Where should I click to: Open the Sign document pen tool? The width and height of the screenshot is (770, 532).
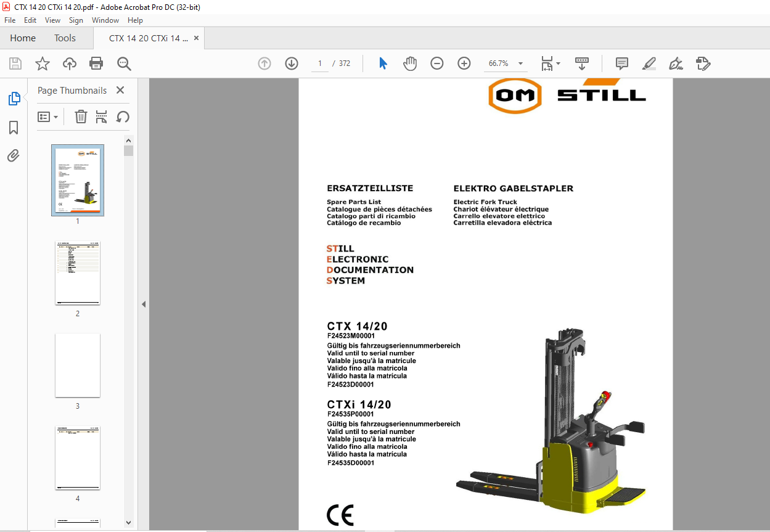[676, 63]
